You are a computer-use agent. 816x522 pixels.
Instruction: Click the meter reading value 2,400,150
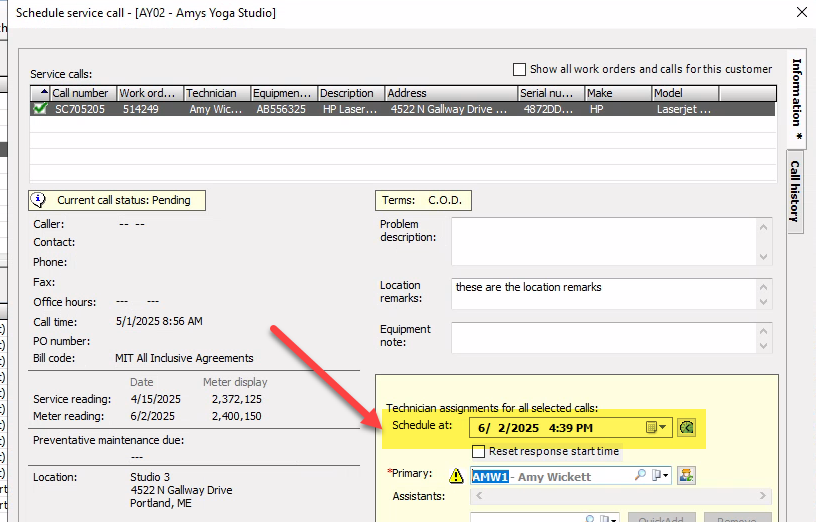[x=236, y=416]
